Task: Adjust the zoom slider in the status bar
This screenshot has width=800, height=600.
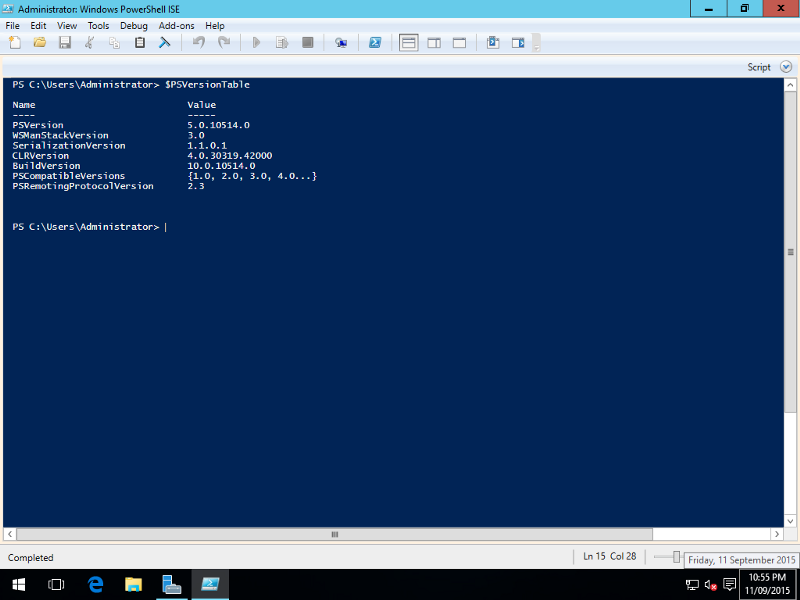Action: tap(676, 556)
